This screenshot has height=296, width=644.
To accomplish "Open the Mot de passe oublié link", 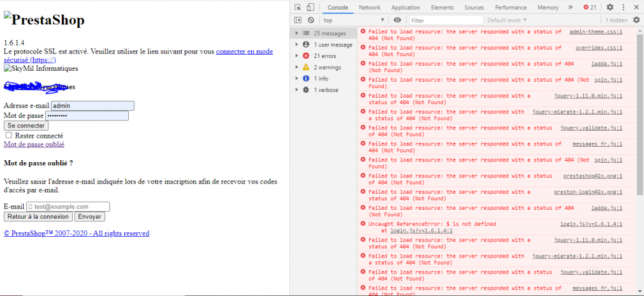I will pyautogui.click(x=34, y=144).
